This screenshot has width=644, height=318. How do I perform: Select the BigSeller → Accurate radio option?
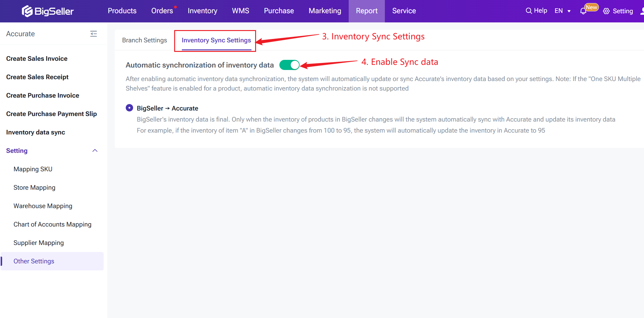point(129,108)
